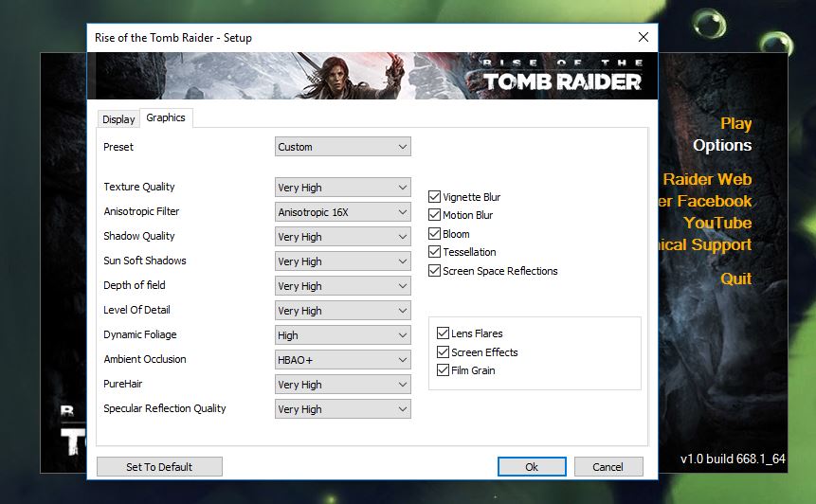Uncheck Motion Blur
Image resolution: width=816 pixels, height=504 pixels.
435,215
